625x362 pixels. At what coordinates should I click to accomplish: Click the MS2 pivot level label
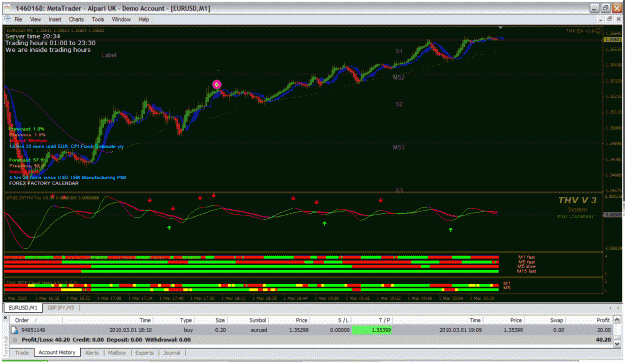(x=399, y=77)
